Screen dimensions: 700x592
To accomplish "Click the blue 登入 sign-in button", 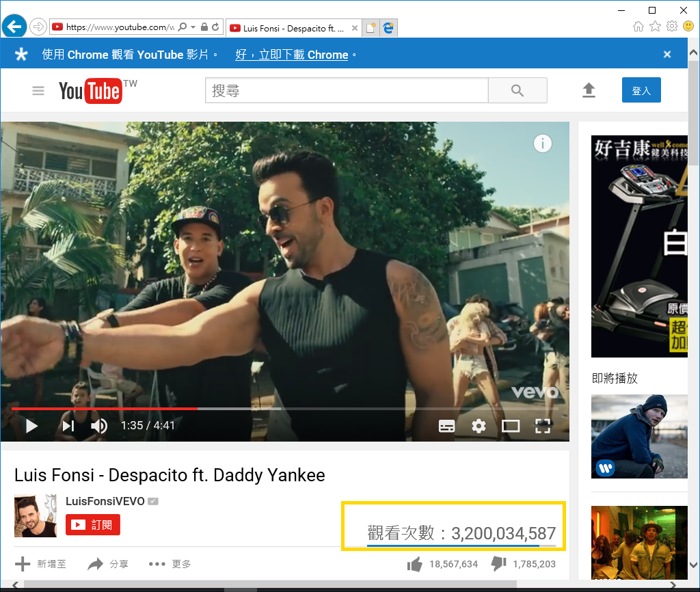I will pyautogui.click(x=641, y=90).
